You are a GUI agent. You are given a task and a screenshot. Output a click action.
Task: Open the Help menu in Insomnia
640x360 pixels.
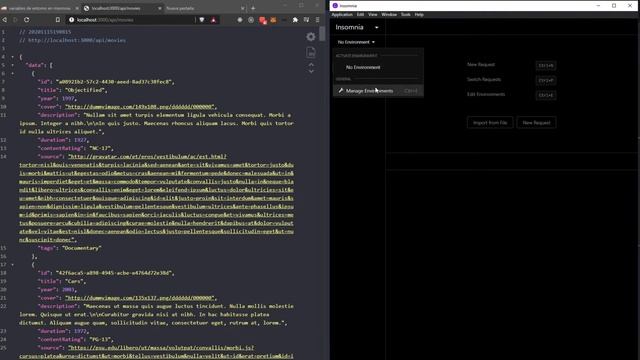point(419,15)
